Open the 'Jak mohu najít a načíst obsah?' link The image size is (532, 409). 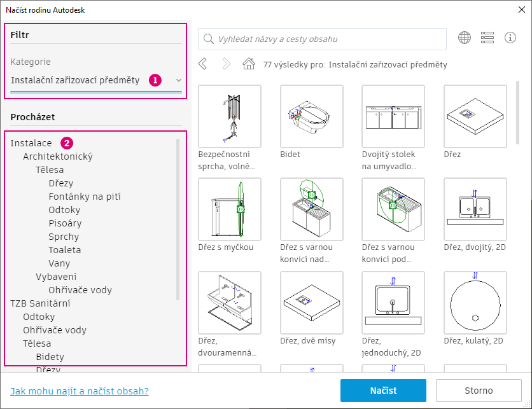tap(80, 391)
